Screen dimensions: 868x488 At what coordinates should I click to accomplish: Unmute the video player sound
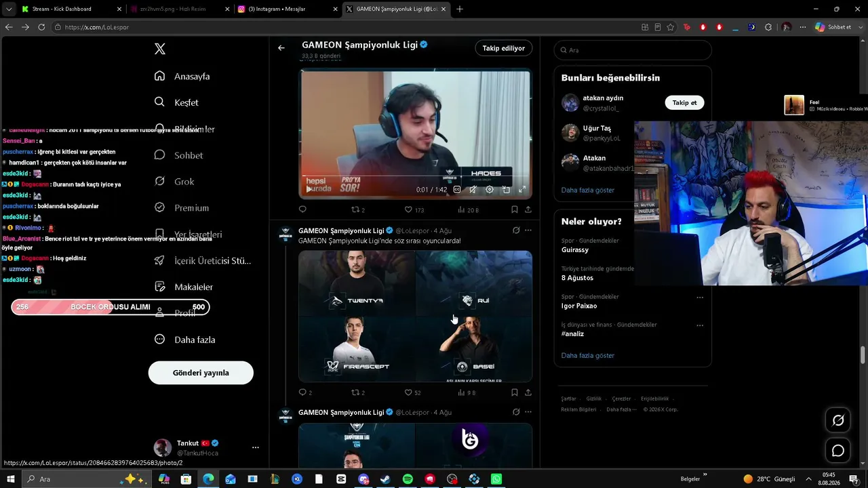pos(473,190)
